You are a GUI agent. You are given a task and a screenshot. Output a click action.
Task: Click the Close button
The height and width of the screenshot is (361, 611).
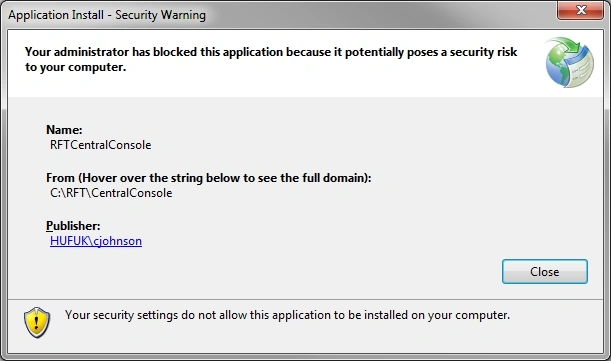click(x=545, y=272)
